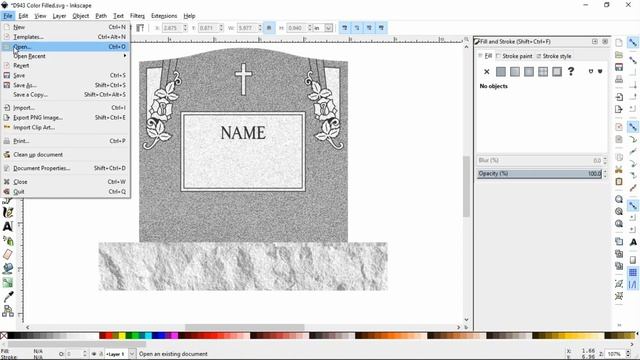Click the Zoom to fit drawing icon
This screenshot has height=360, width=640.
coord(619,211)
